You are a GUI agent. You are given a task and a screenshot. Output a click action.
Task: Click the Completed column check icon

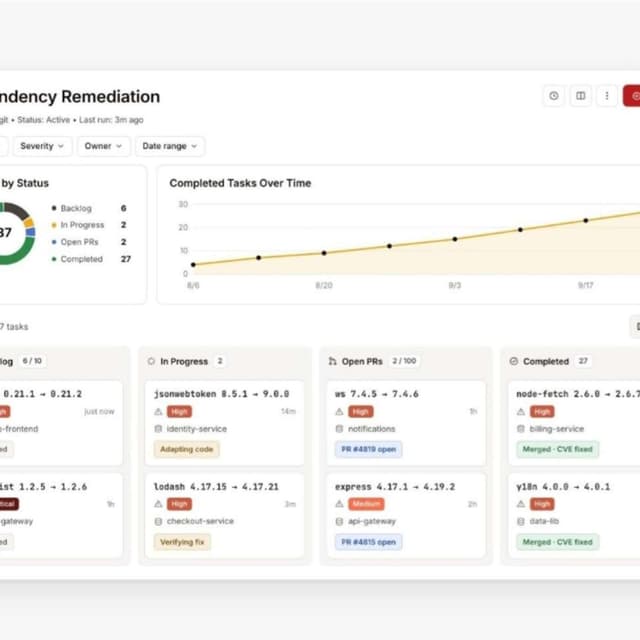(514, 361)
